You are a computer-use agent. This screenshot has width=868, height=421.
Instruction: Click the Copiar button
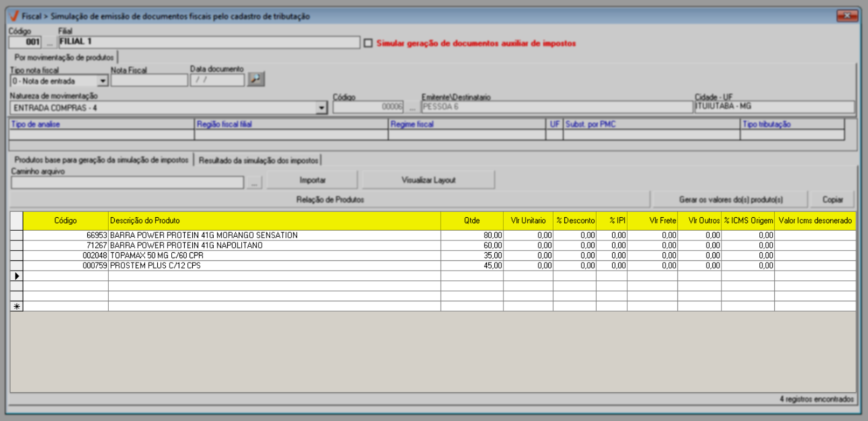point(832,199)
